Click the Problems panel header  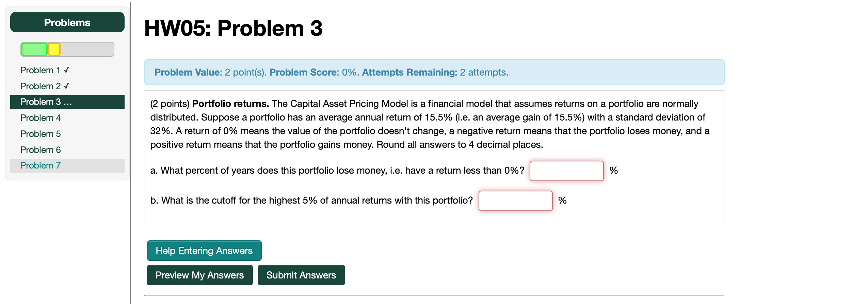coord(67,22)
